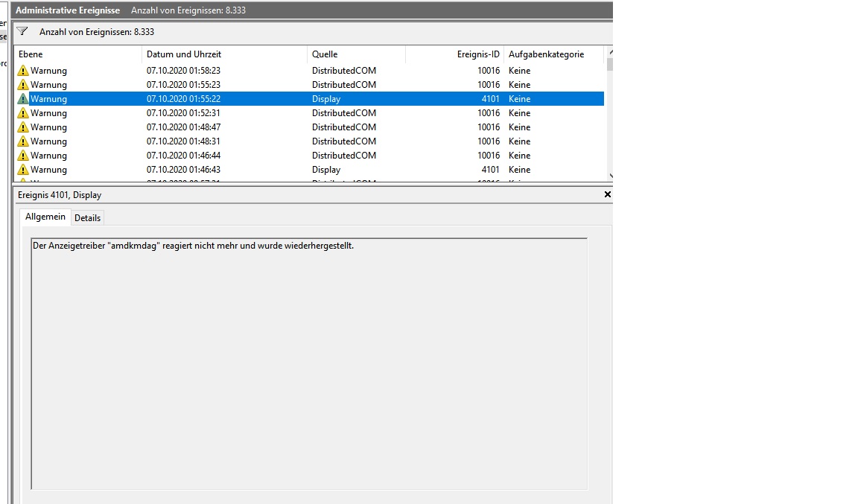Click warning icon of 01:52:31 event
Screen dimensions: 858x504
pyautogui.click(x=23, y=113)
